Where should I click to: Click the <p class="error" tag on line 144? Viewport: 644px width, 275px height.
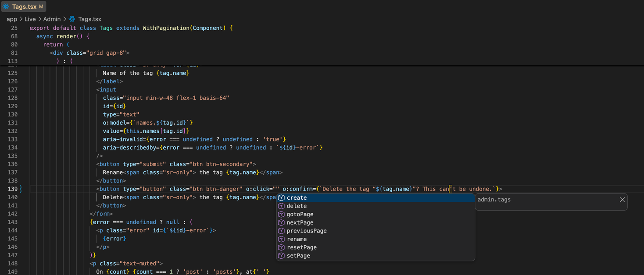click(156, 231)
